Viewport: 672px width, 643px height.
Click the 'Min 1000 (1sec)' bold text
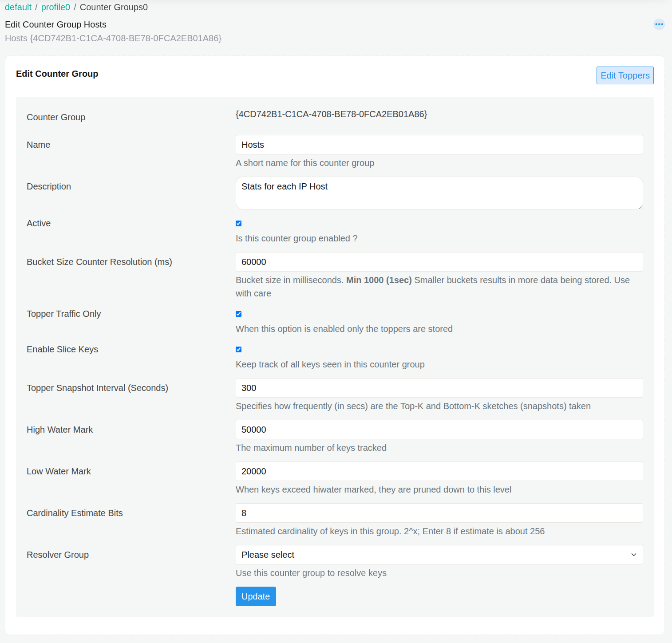click(379, 280)
